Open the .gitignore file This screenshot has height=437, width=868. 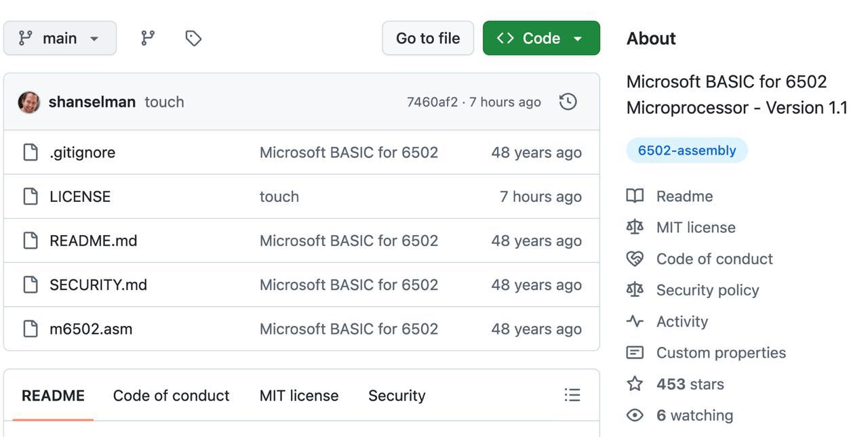[82, 152]
